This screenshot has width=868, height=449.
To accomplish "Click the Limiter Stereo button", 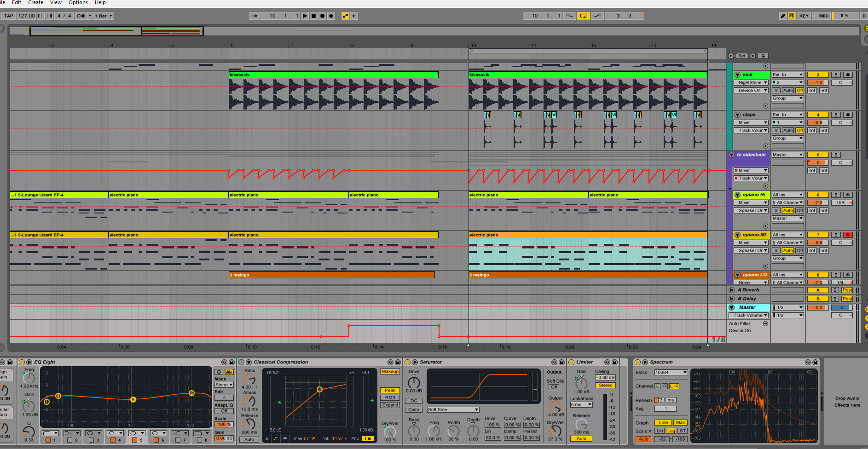I will (x=605, y=385).
